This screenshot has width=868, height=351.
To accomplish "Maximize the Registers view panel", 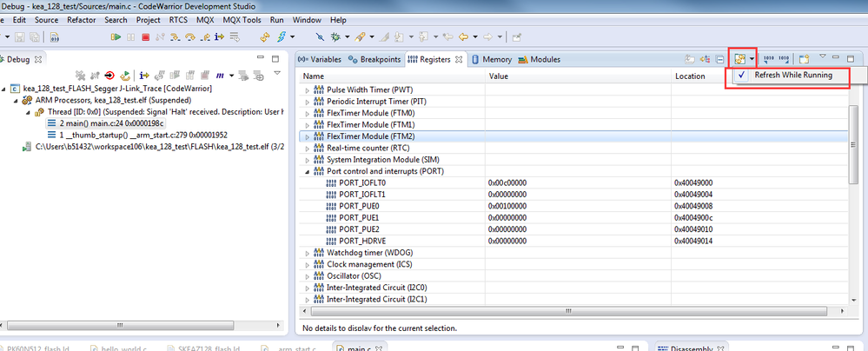I will point(851,57).
